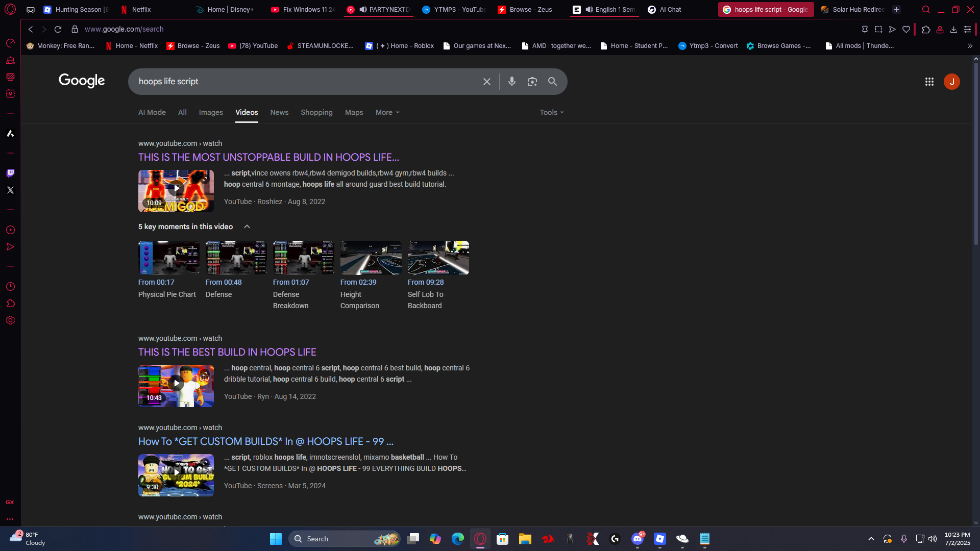Play the 10:09 DEMIGOD video thumbnail
The image size is (980, 551).
coord(176,191)
